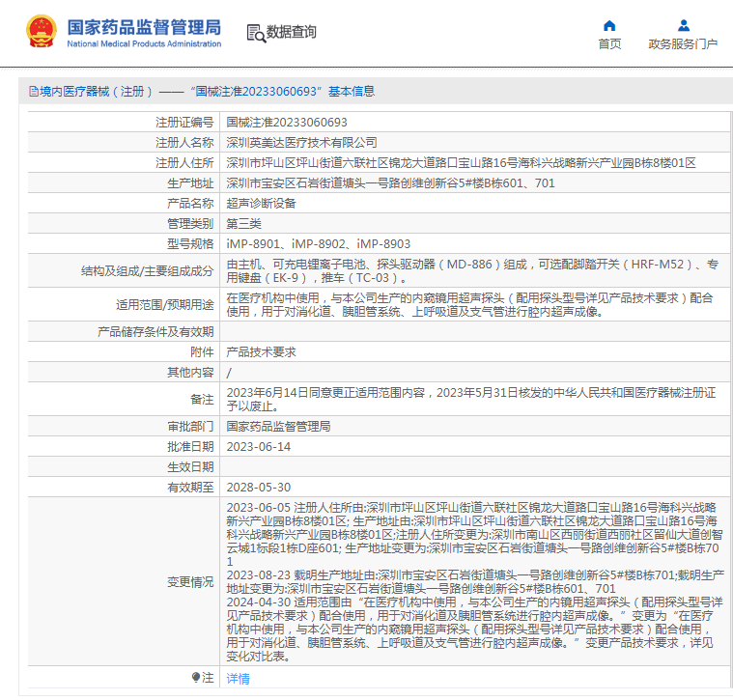This screenshot has width=733, height=700.
Task: Click the product name 超声诊断设备
Action: 261,204
